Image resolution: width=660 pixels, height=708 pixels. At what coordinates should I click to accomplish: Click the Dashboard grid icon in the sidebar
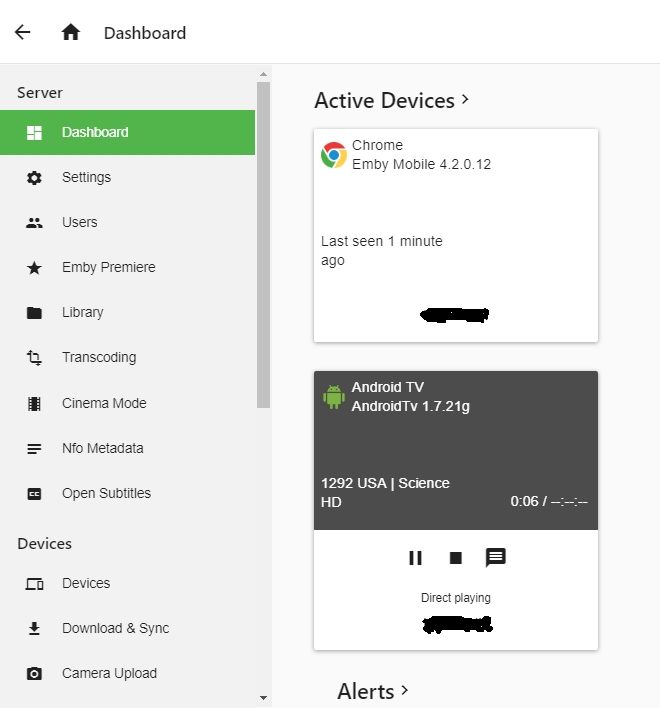34,133
